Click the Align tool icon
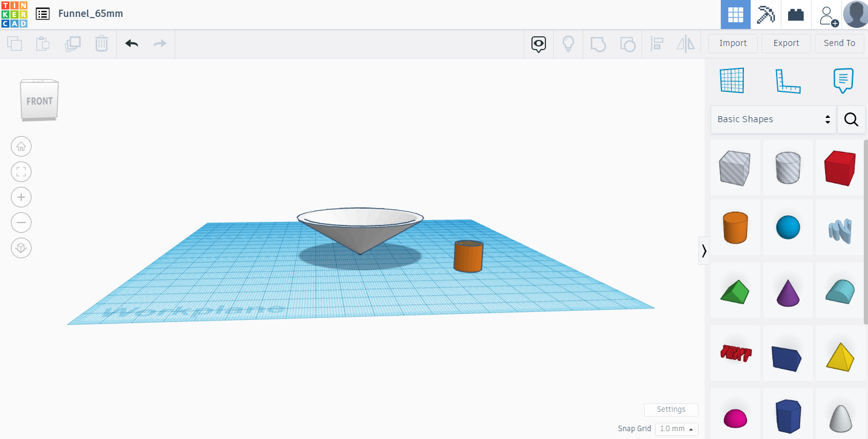Image resolution: width=868 pixels, height=439 pixels. (657, 44)
